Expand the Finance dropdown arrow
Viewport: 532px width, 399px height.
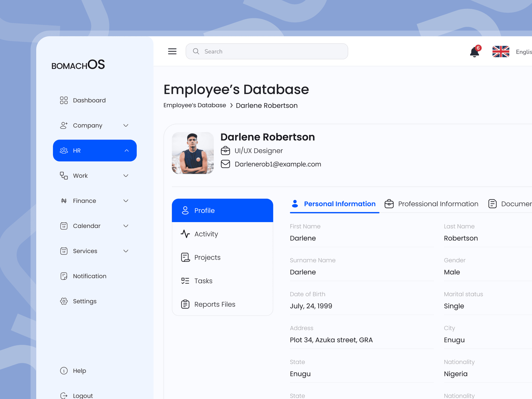pyautogui.click(x=126, y=201)
